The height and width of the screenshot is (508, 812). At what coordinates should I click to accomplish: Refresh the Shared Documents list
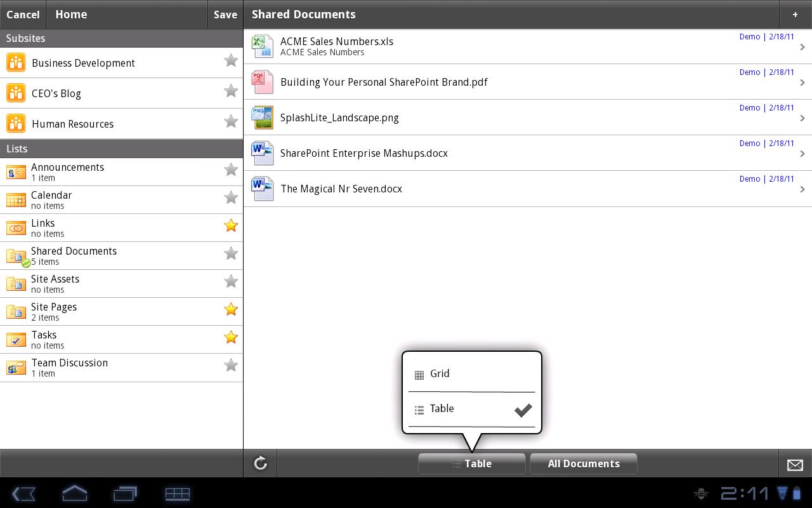point(260,463)
